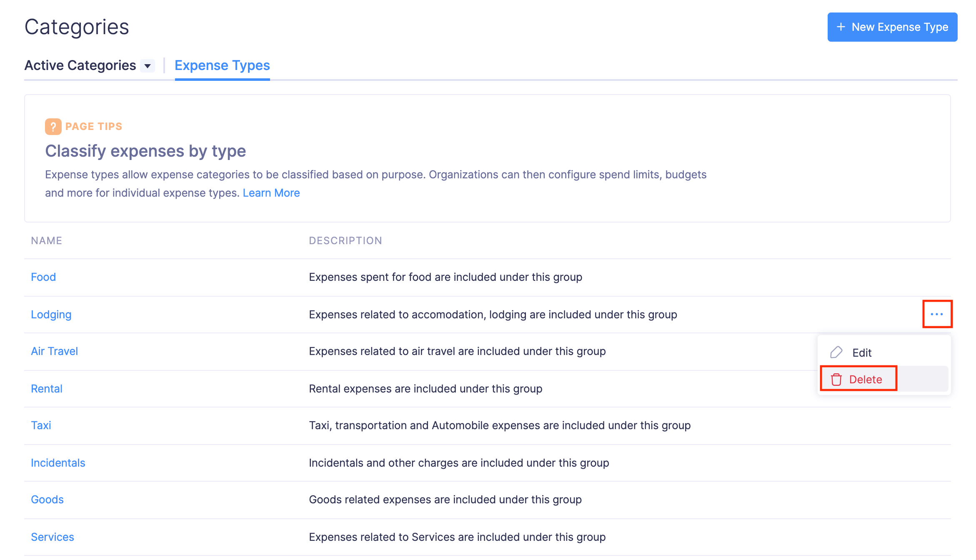Open the Active Categories filter arrow
Screen dimensions: 976x560
[147, 65]
